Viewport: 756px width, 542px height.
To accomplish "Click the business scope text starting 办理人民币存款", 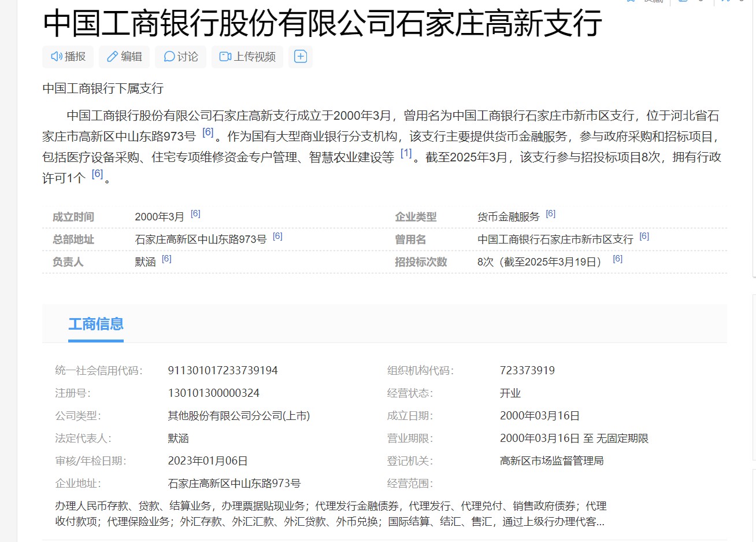I will 331,514.
